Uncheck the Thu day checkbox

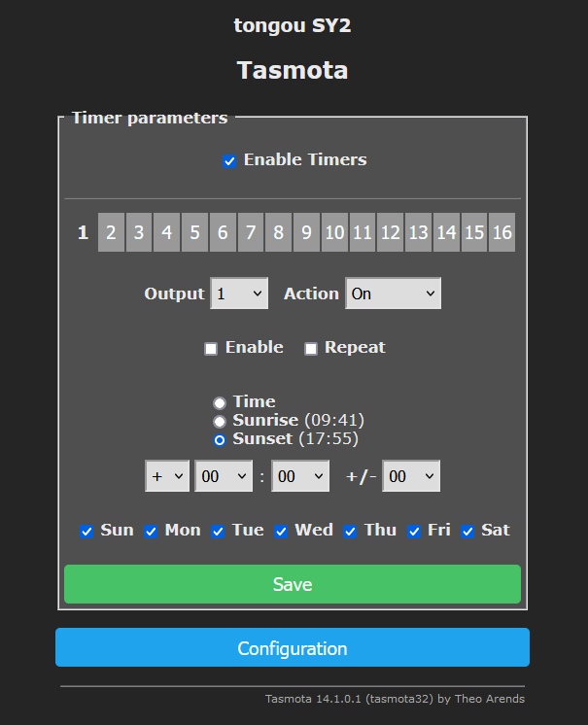pyautogui.click(x=350, y=532)
